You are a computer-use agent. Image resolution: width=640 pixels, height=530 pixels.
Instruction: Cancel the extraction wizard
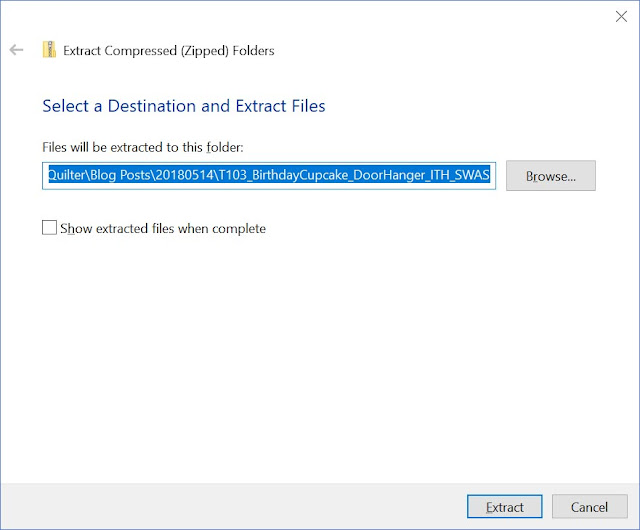tap(589, 507)
